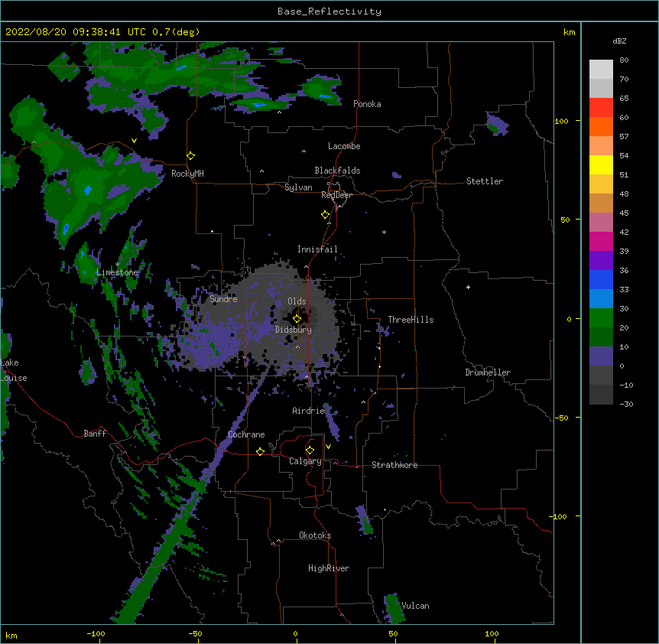Click the HighRiver town label
Image resolution: width=659 pixels, height=644 pixels.
click(x=329, y=568)
